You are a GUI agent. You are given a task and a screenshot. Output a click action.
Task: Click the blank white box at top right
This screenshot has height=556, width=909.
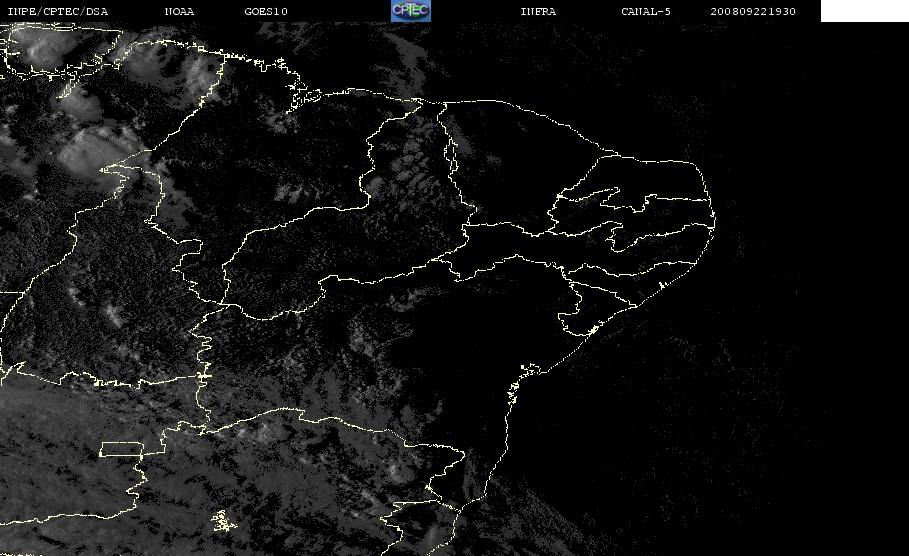pos(864,10)
